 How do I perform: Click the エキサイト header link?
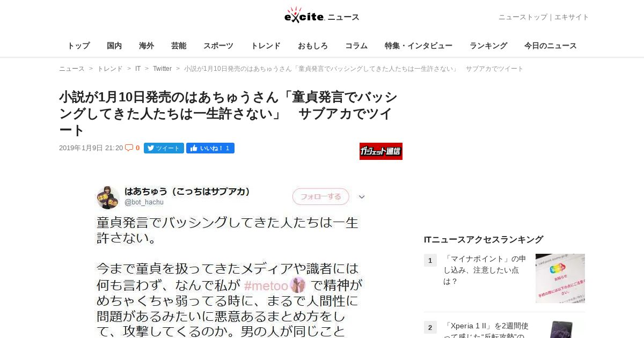[572, 17]
